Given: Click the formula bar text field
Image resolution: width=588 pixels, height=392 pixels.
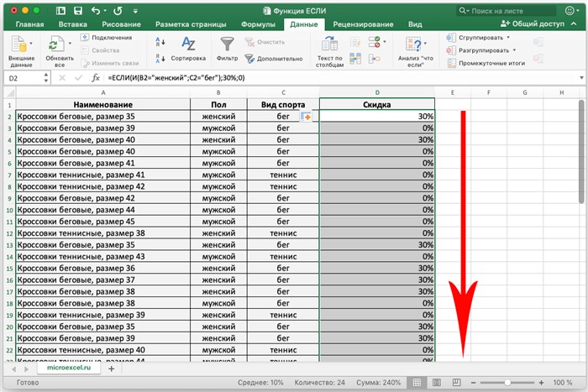Looking at the screenshot, I should tap(341, 77).
